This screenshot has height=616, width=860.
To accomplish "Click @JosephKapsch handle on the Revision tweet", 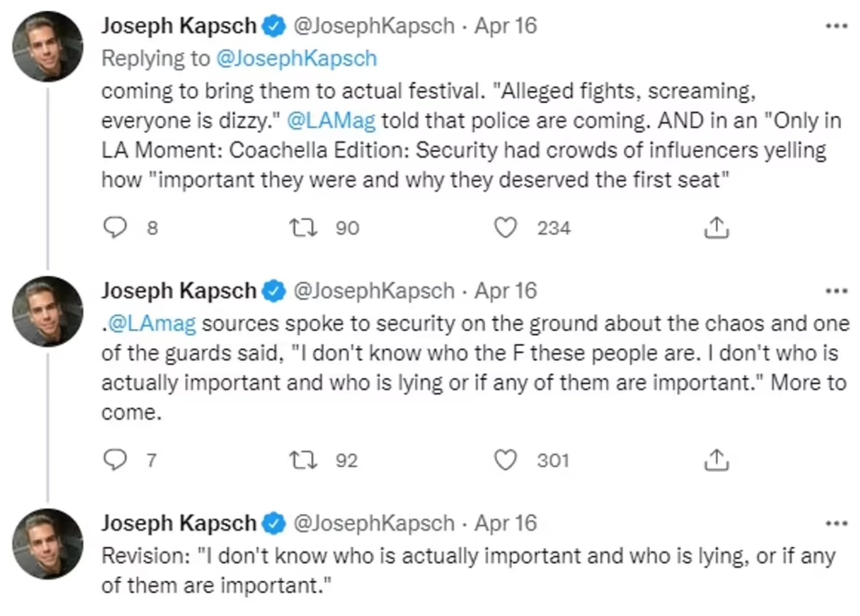I will point(374,523).
